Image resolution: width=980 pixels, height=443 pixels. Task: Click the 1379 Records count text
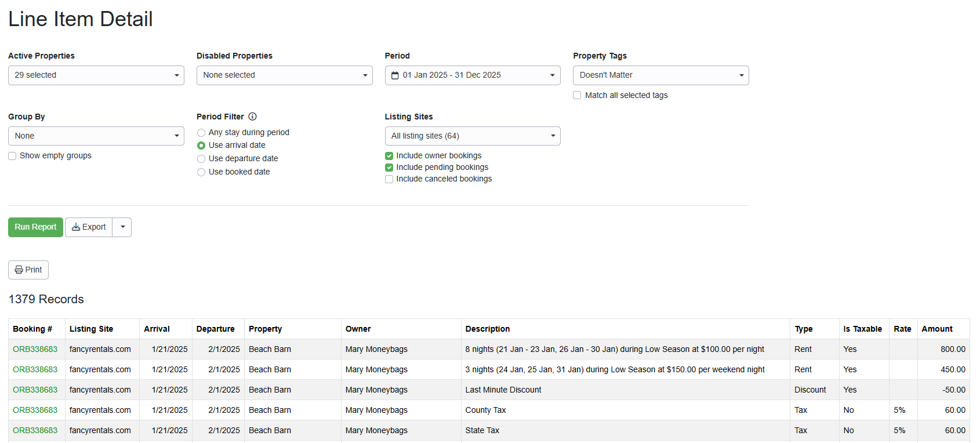pyautogui.click(x=46, y=299)
